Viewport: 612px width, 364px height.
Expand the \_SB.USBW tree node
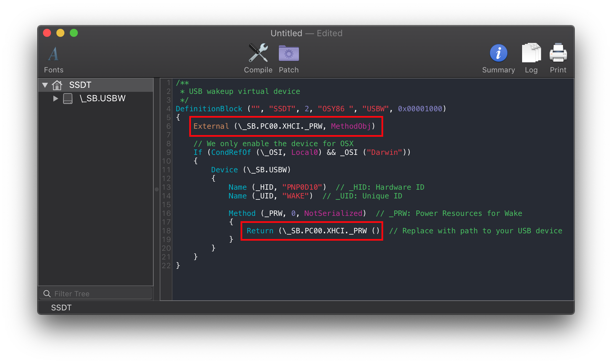coord(56,99)
